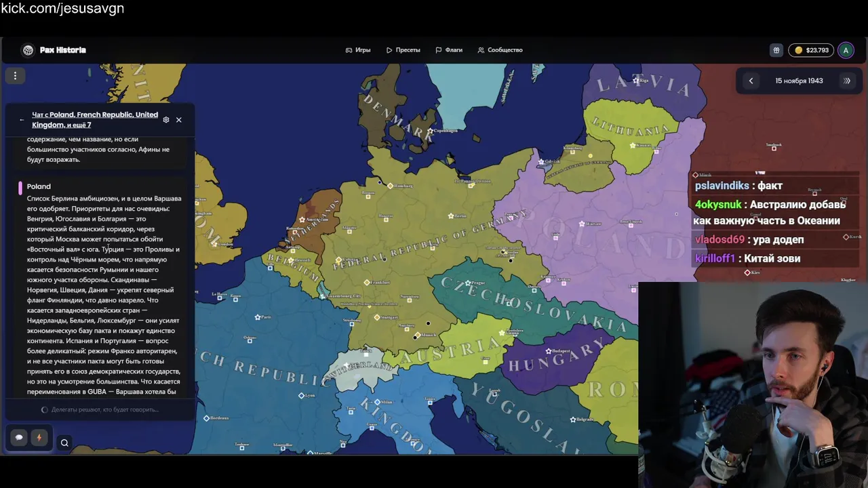Open the Игры menu
Screen dimensions: 868x488
tap(358, 50)
